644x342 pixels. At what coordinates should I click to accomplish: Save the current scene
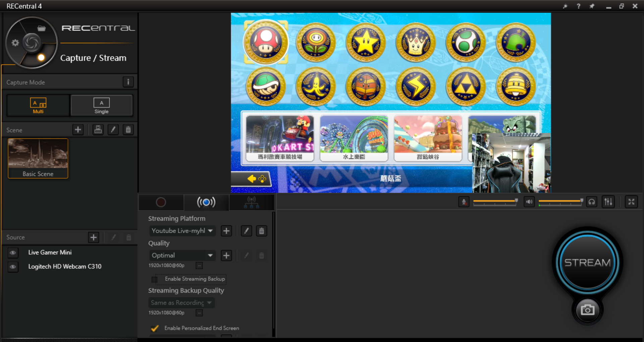point(98,130)
